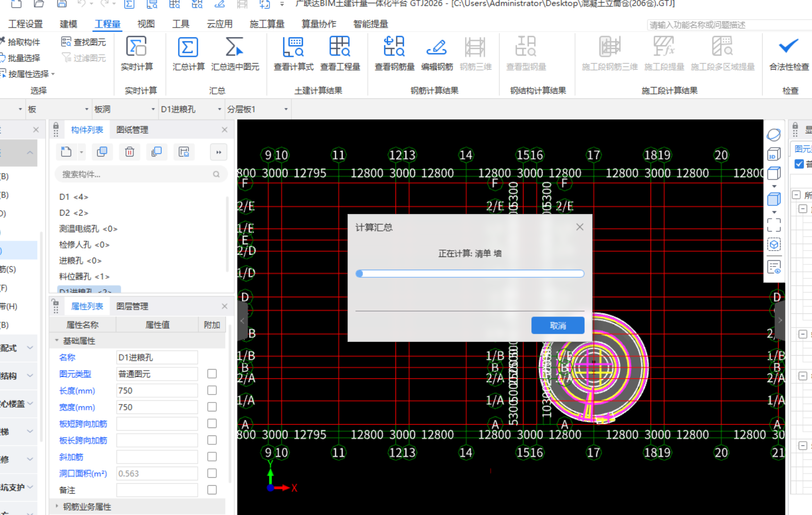Click 批量选择 button
Viewport: 812px width, 515px height.
[x=20, y=58]
